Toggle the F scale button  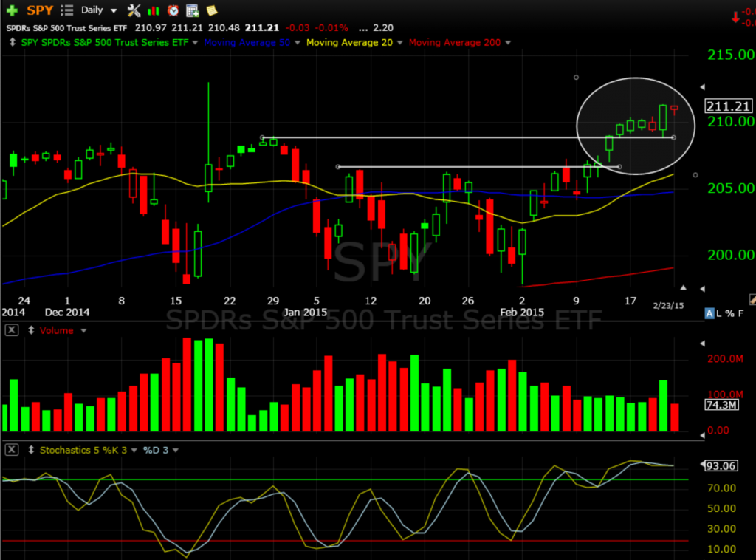pyautogui.click(x=740, y=313)
